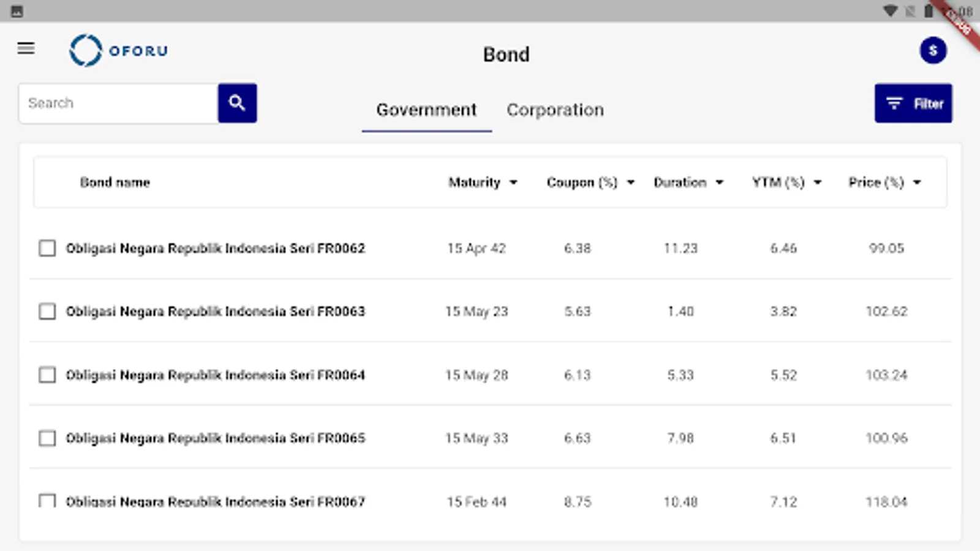Open the hamburger navigation menu

pos(26,48)
